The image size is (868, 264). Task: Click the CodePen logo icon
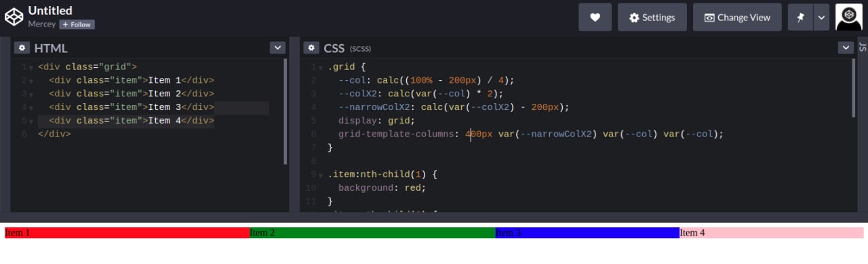click(14, 17)
